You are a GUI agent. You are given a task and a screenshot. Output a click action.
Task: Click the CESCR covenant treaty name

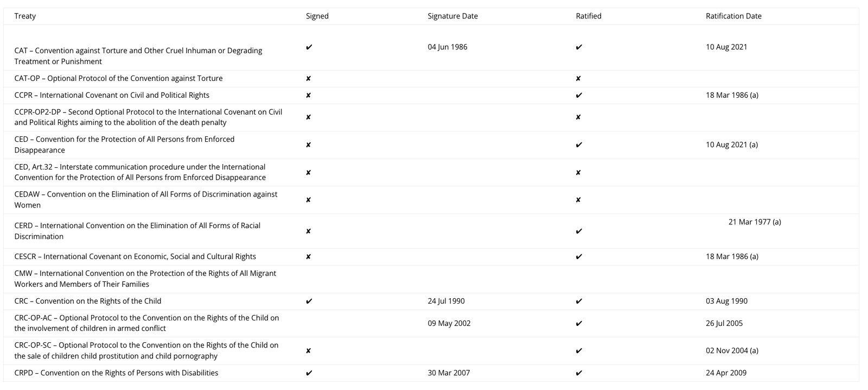point(135,257)
